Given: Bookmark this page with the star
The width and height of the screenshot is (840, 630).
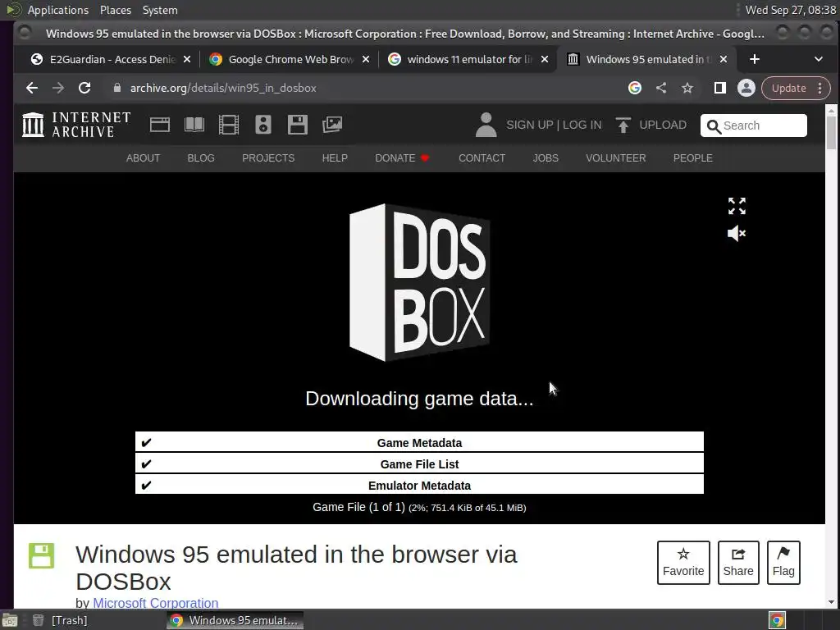Looking at the screenshot, I should pos(687,88).
